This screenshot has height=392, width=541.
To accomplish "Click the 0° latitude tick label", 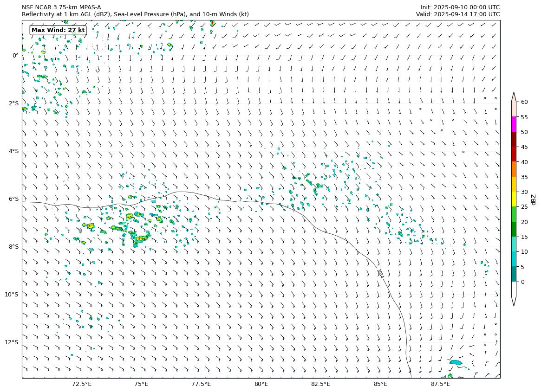I will 15,56.
